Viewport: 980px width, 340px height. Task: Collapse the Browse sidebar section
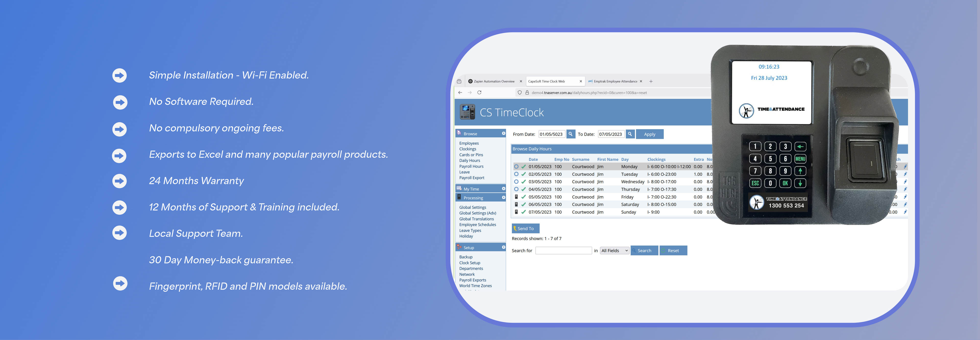point(503,133)
